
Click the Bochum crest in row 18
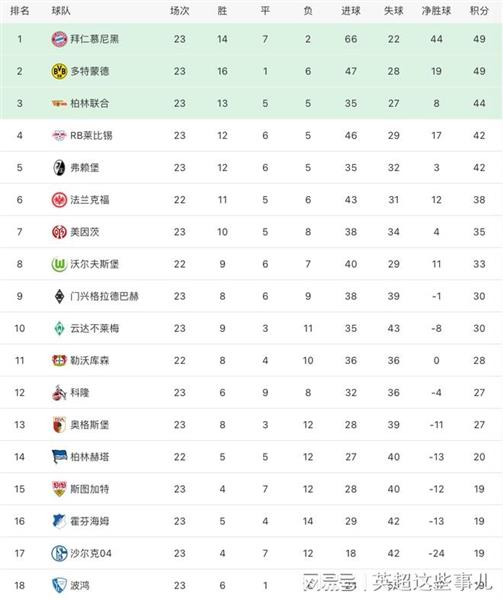(x=59, y=585)
